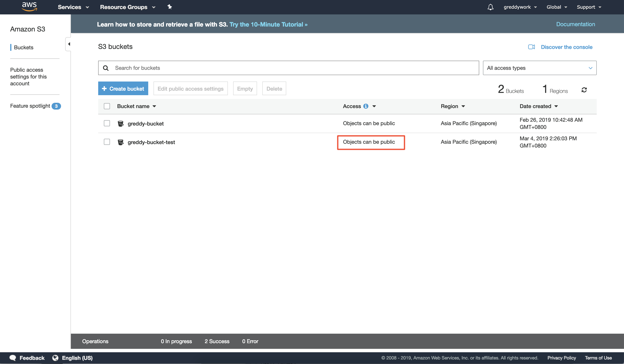Open the Resource Groups menu

point(128,7)
